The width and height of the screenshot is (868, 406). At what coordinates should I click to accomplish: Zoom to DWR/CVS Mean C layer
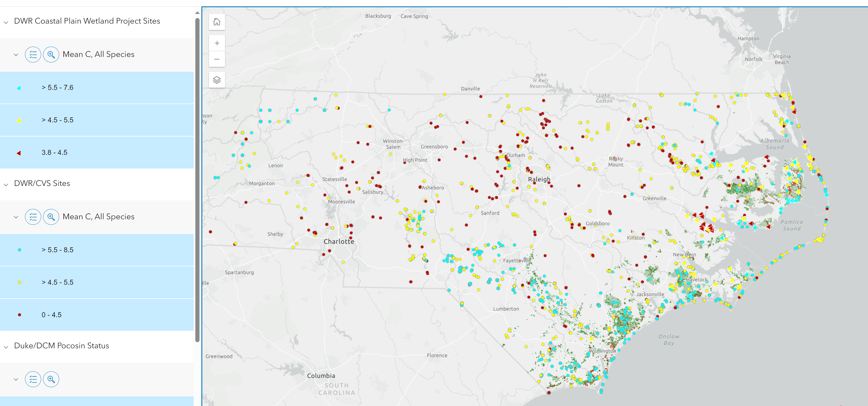tap(51, 217)
